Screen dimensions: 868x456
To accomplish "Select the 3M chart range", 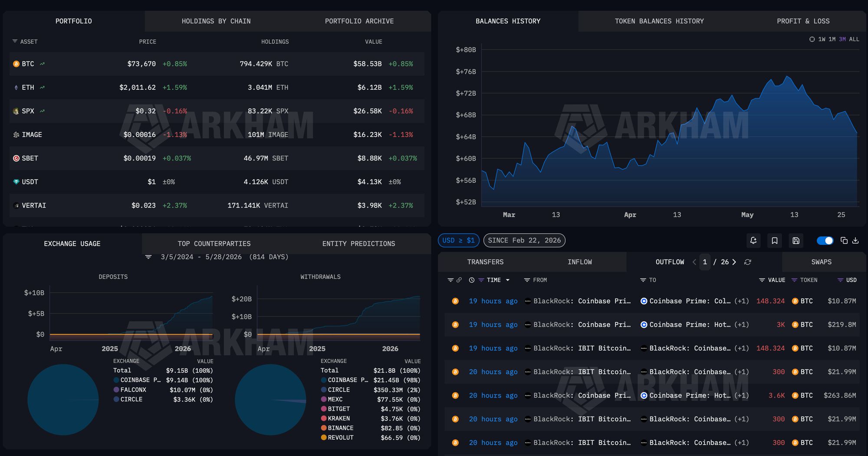I will [842, 39].
